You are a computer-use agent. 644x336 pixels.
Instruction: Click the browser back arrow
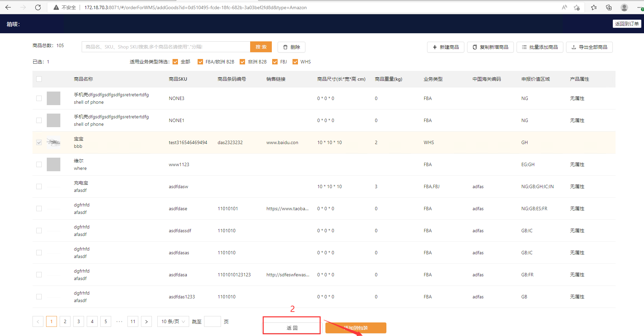point(8,7)
